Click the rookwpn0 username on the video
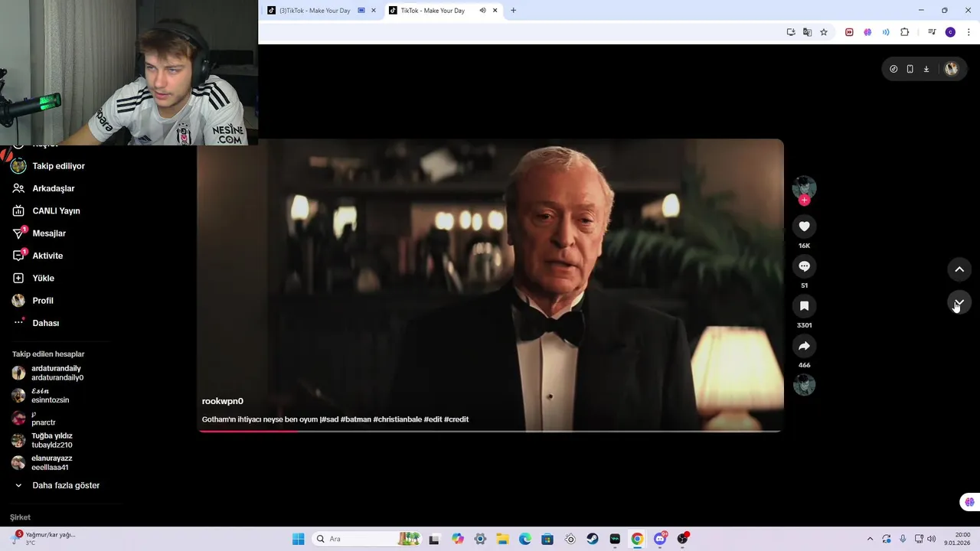Image resolution: width=980 pixels, height=551 pixels. [223, 401]
